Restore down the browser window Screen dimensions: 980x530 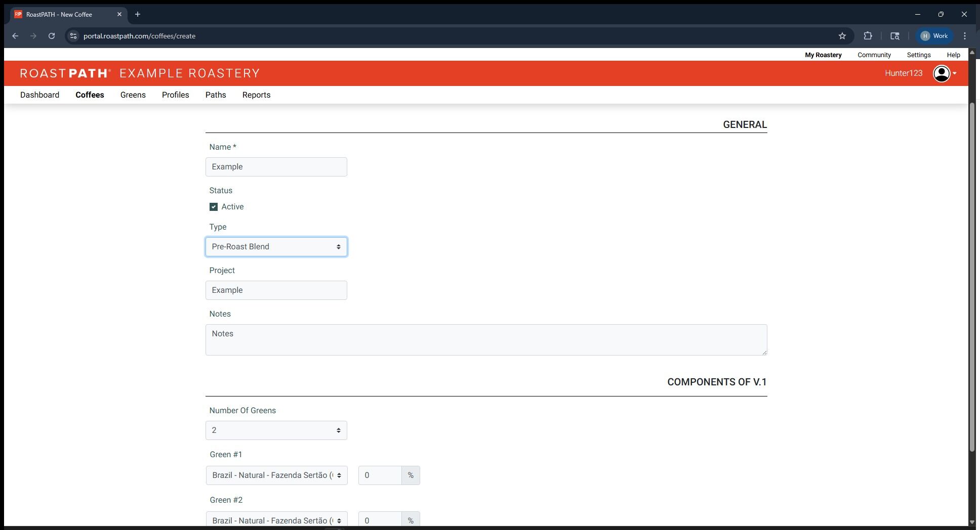click(941, 14)
